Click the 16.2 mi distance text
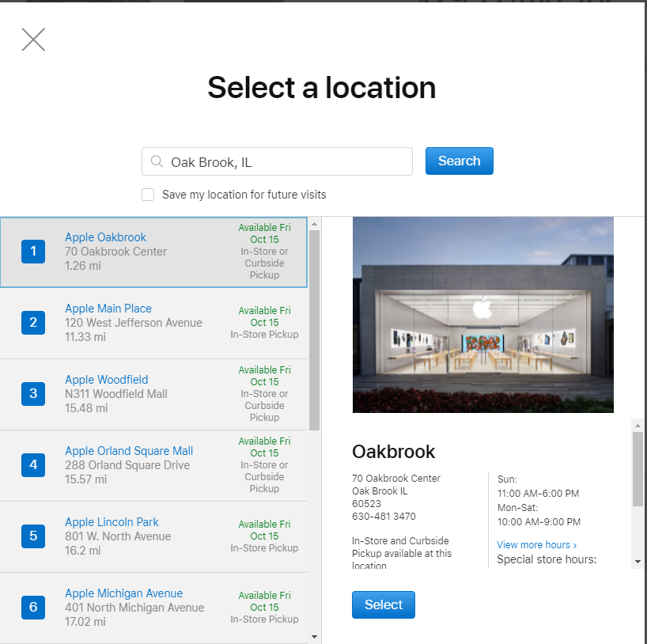Image resolution: width=647 pixels, height=644 pixels. click(x=83, y=551)
